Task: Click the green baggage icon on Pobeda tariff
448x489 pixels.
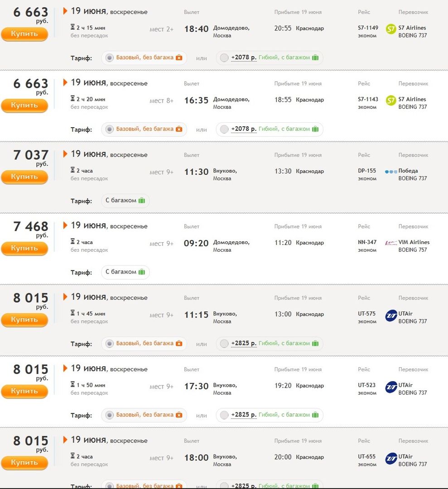Action: click(x=142, y=201)
